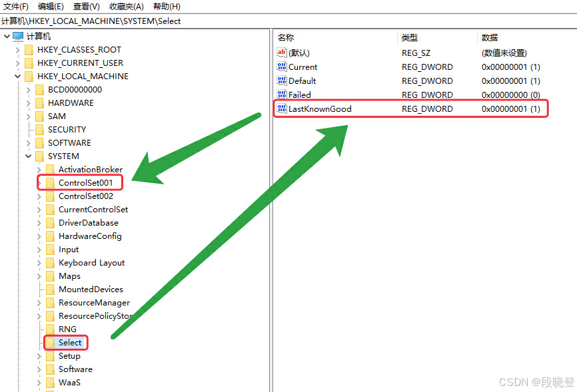Expand the CurrentControlSet key
The width and height of the screenshot is (577, 392).
tap(39, 209)
